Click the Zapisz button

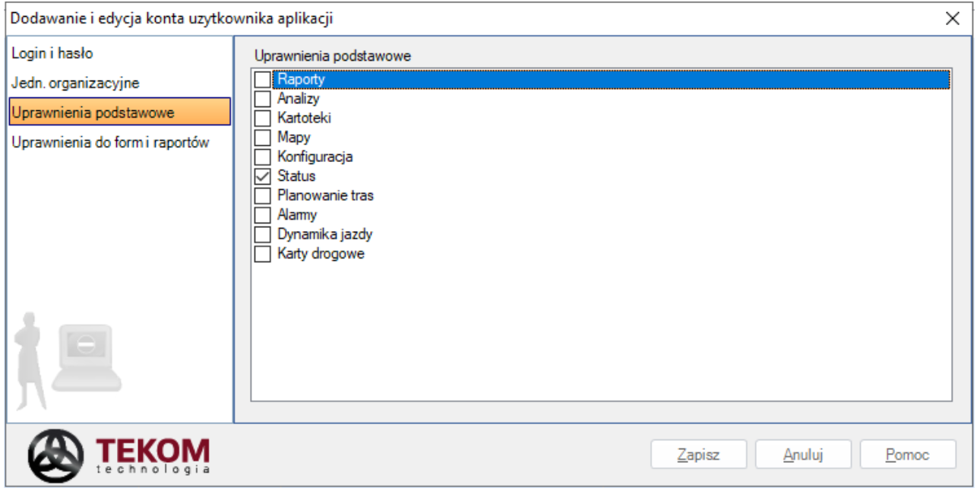click(699, 455)
